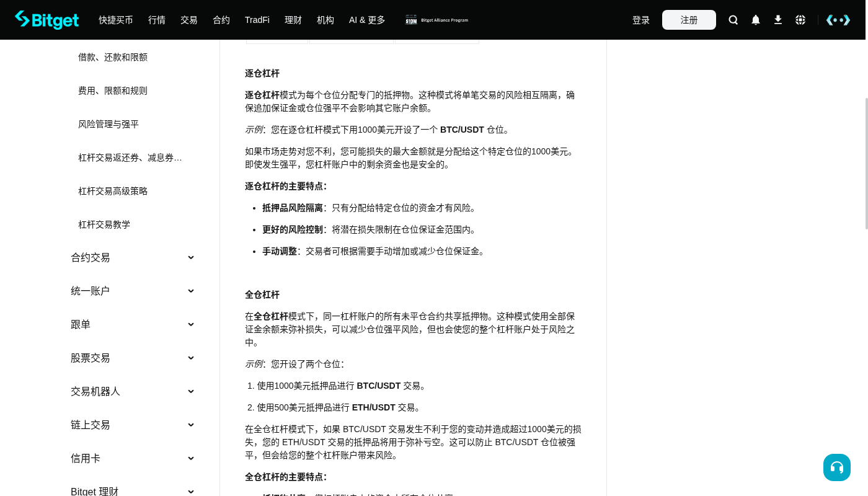868x496 pixels.
Task: Expand the 合约交易 sidebar section
Action: 133,257
